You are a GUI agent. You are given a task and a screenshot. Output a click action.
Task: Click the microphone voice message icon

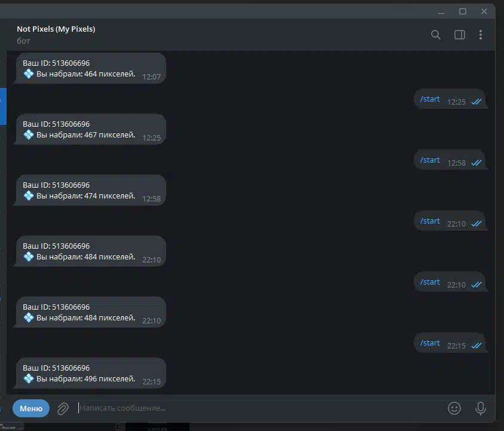click(x=481, y=408)
